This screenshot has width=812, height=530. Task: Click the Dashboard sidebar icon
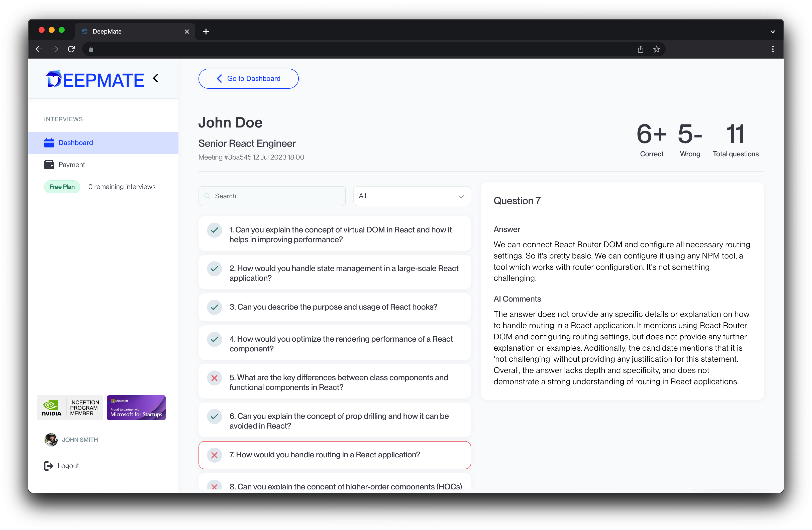tap(49, 142)
